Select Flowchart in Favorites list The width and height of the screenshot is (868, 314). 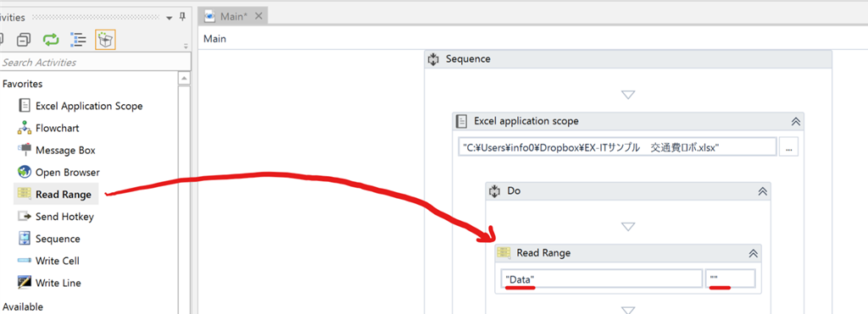coord(58,128)
